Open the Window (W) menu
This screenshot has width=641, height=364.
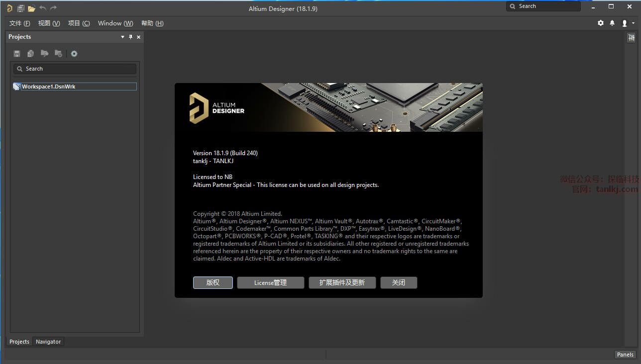115,23
